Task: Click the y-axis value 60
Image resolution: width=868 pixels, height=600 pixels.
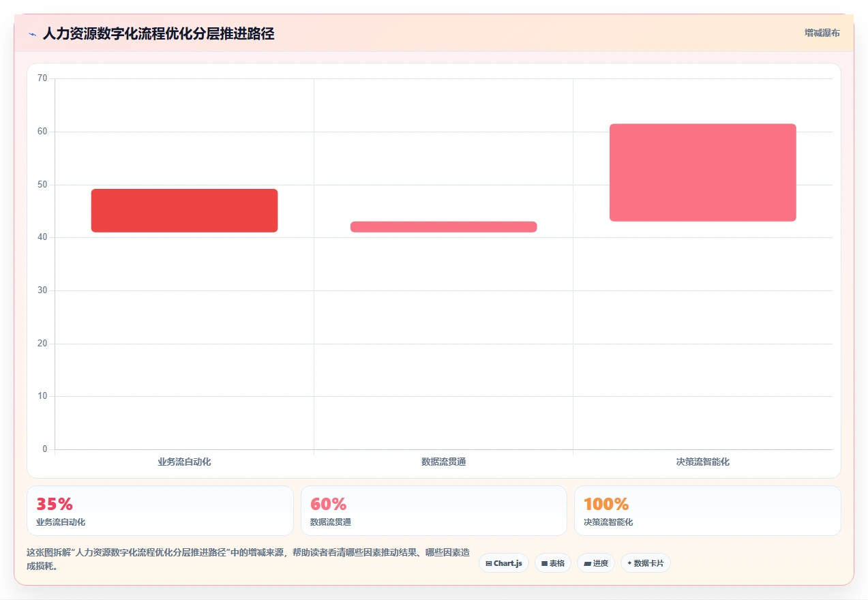Action: tap(42, 132)
